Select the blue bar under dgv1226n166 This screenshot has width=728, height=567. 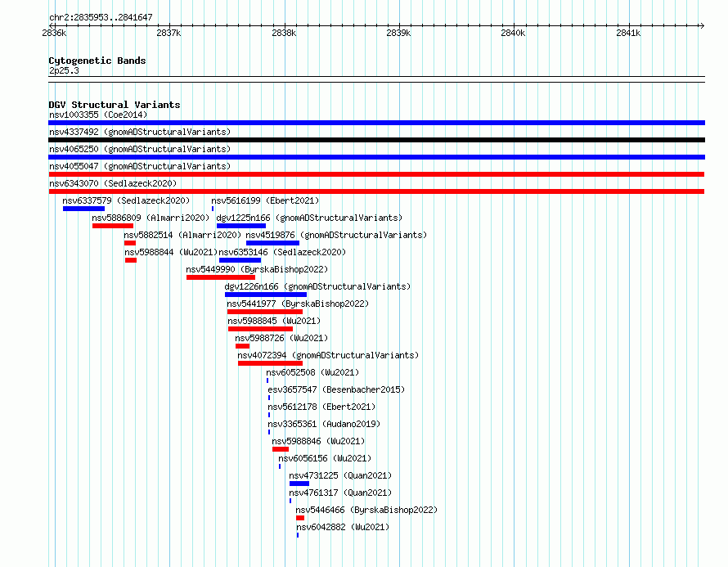point(266,295)
